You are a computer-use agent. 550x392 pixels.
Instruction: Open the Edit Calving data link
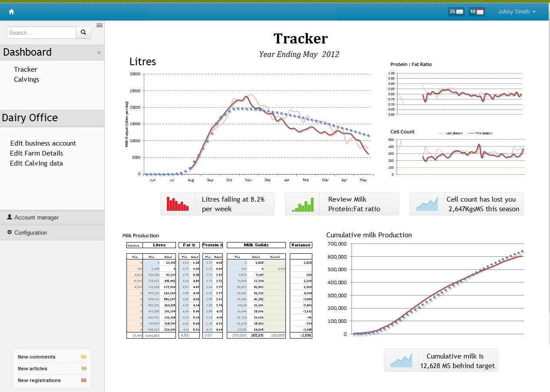point(36,163)
